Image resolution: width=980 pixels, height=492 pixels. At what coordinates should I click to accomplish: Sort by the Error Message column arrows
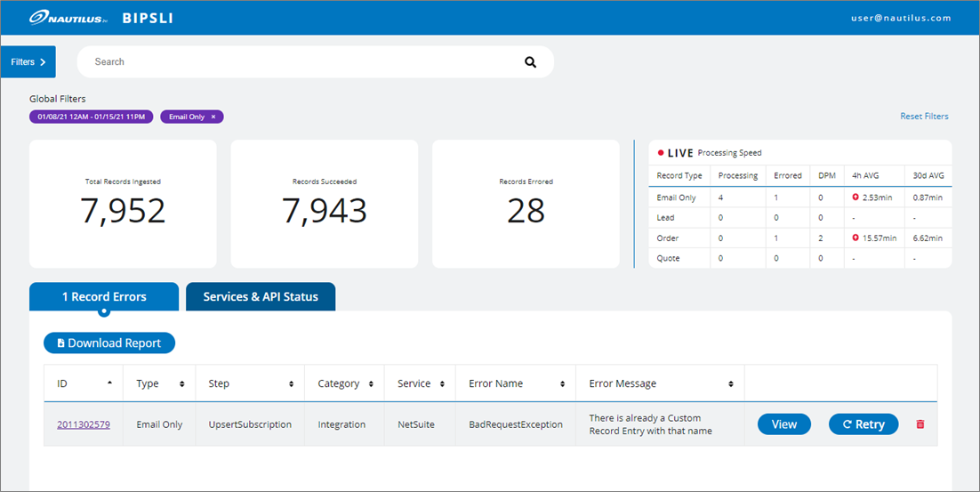pos(731,383)
